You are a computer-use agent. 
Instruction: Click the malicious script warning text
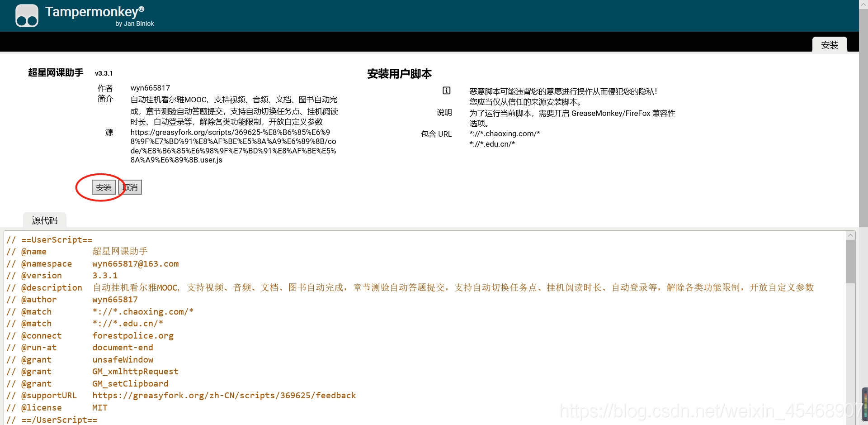[x=563, y=96]
